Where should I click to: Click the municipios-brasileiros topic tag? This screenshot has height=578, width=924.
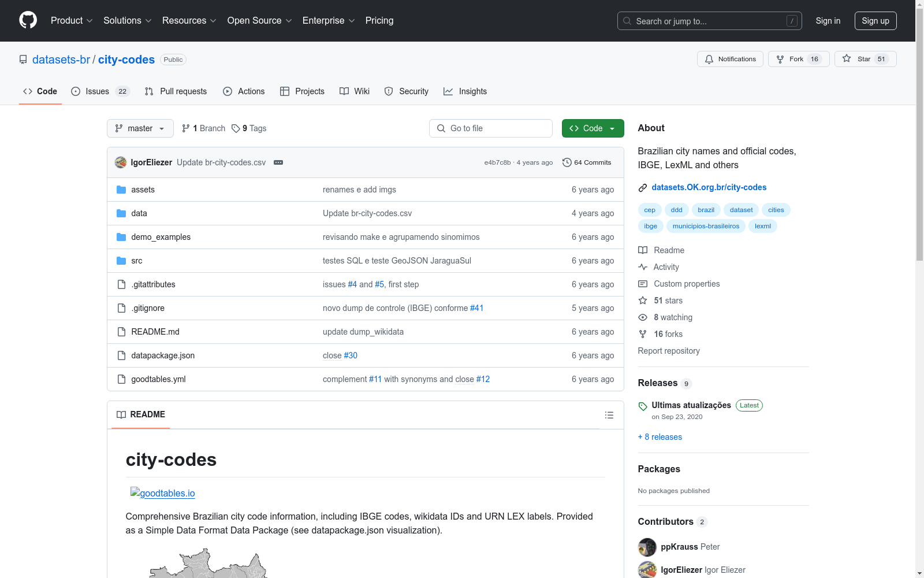(706, 226)
